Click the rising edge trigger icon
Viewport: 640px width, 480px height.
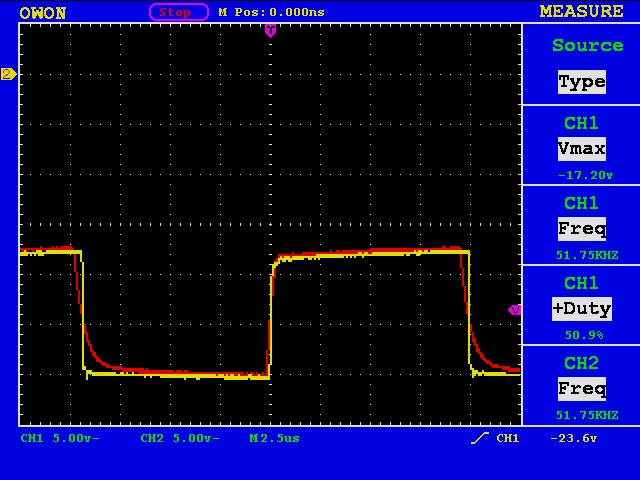pyautogui.click(x=480, y=438)
